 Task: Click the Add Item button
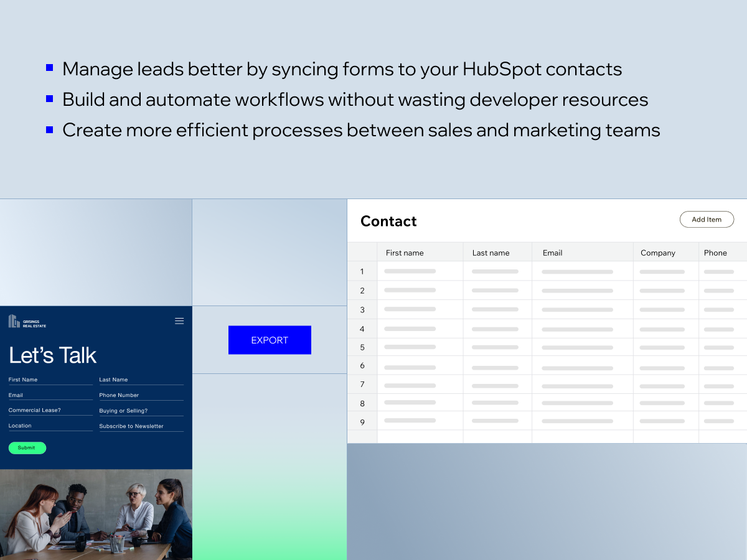tap(707, 220)
